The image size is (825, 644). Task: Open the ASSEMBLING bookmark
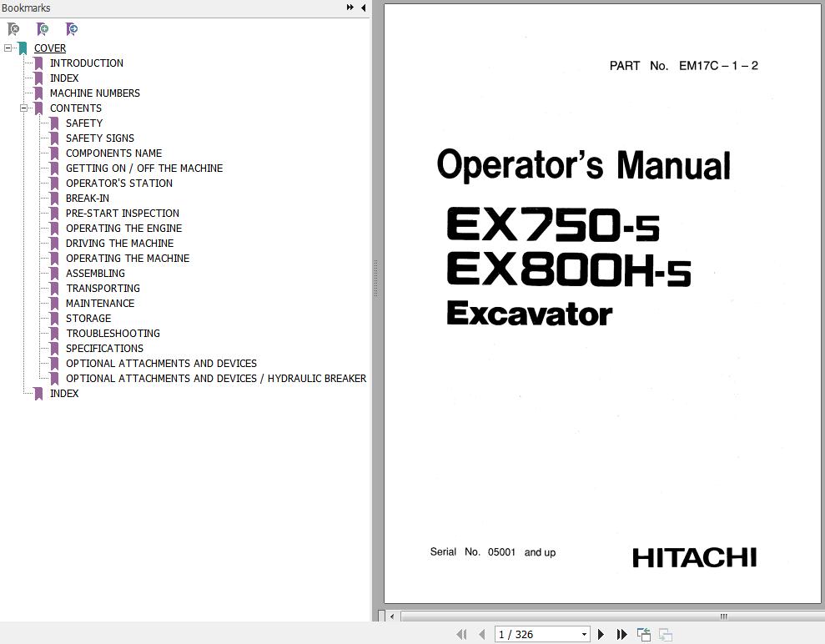click(x=95, y=273)
